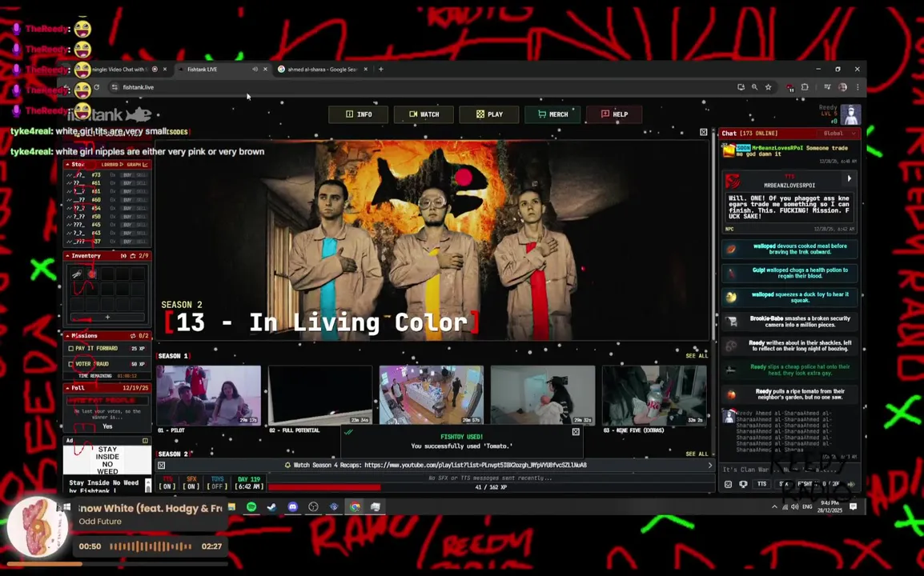Image resolution: width=924 pixels, height=576 pixels.
Task: Open Chrome from the taskbar
Action: tap(355, 506)
